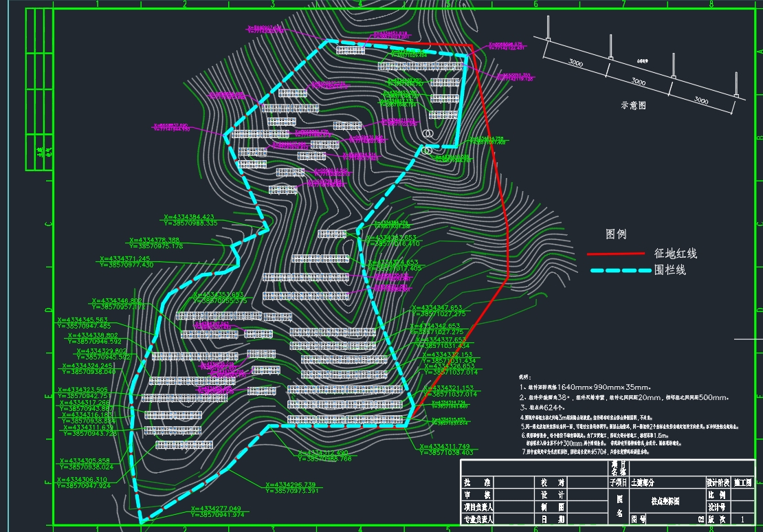Select note 3 mentioning 624
The image size is (763, 532).
tap(542, 408)
